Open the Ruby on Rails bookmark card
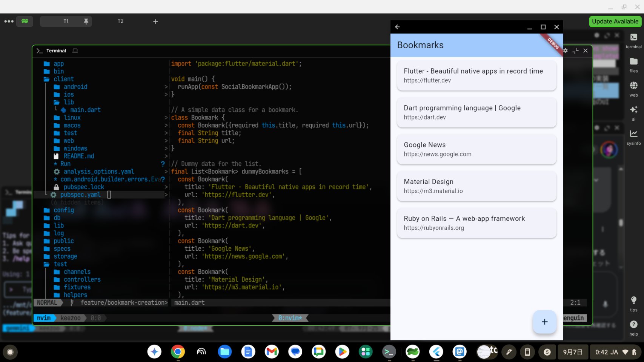 (476, 223)
